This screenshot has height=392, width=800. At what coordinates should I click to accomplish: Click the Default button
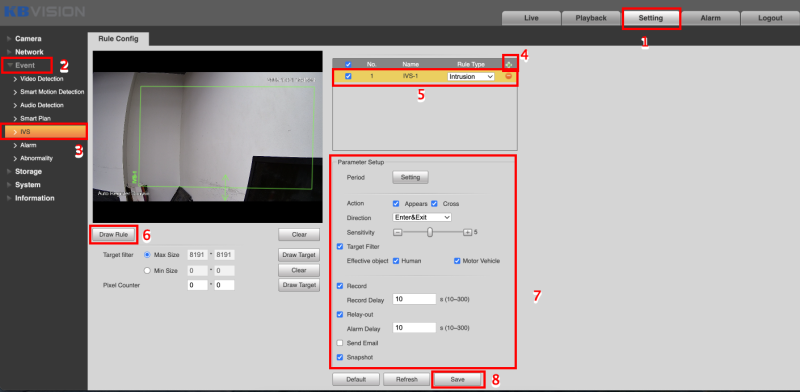tap(356, 379)
